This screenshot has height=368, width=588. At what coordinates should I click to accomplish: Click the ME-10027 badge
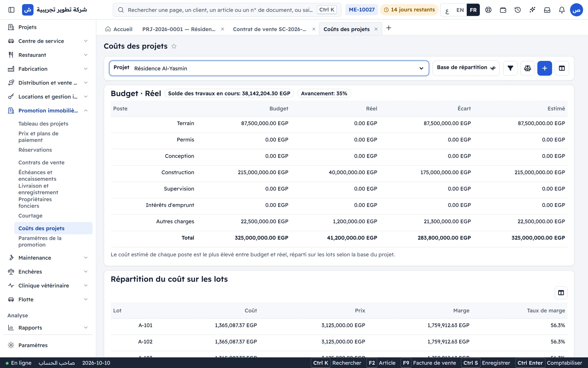(362, 10)
